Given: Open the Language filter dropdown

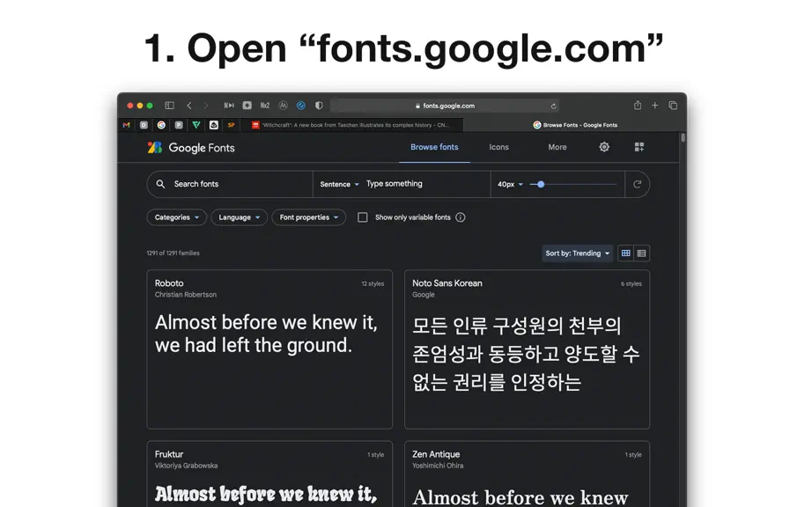Looking at the screenshot, I should (x=239, y=217).
